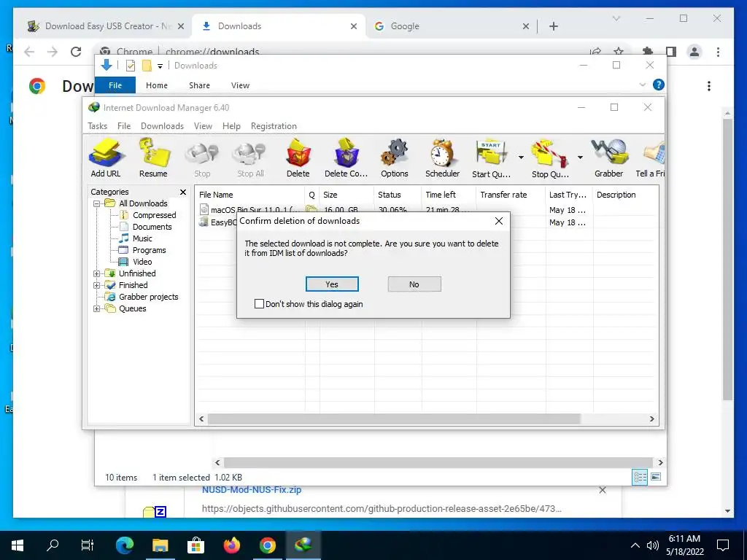Confirm deletion with Yes button
The height and width of the screenshot is (560, 747).
click(x=332, y=284)
